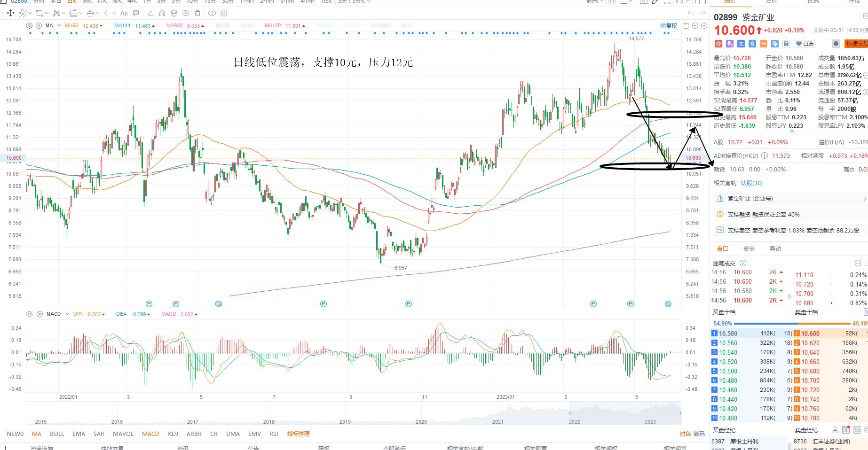
Task: Open the 紫金矿业 (企业号) company page
Action: (790, 199)
